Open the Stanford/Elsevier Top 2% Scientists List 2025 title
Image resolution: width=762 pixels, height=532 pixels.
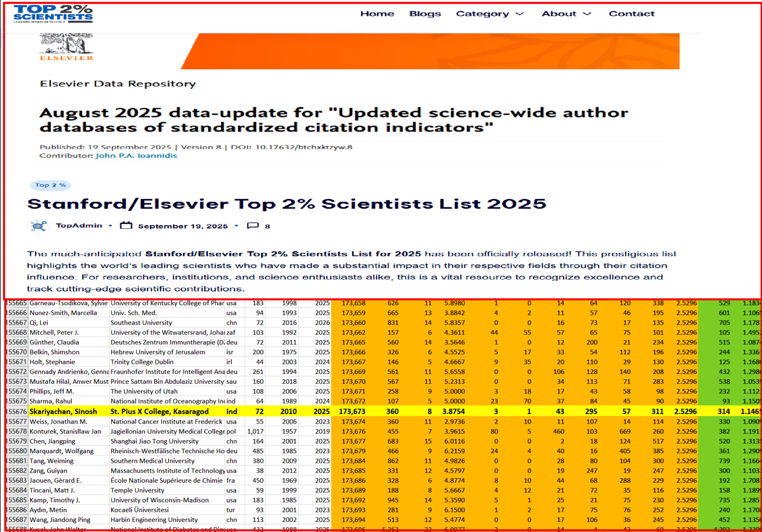click(286, 204)
